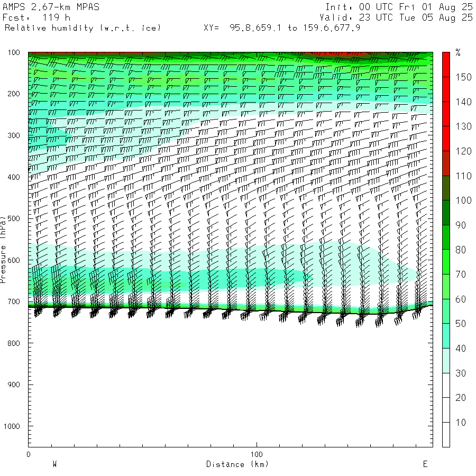Click the colorbar value 100
476x476 pixels.
point(463,200)
